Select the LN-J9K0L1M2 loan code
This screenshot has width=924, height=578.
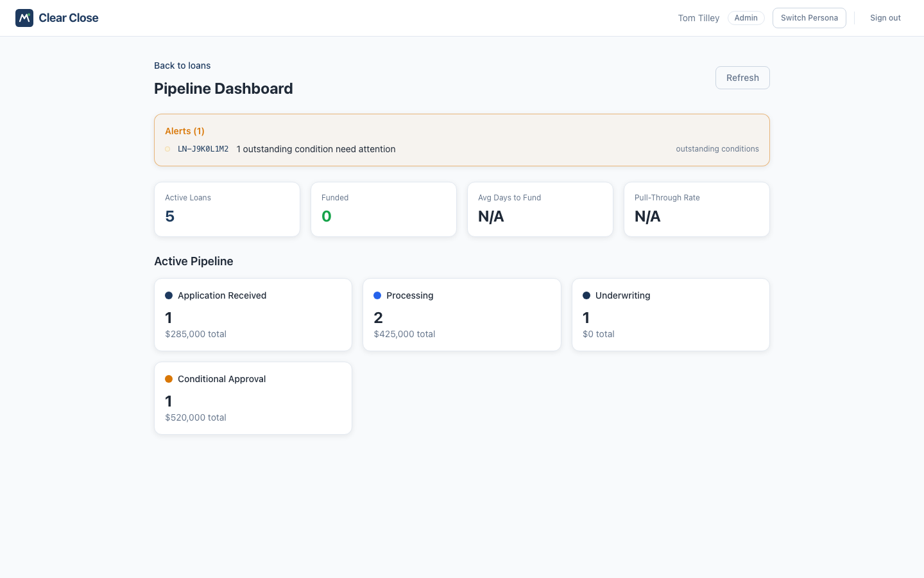coord(203,149)
